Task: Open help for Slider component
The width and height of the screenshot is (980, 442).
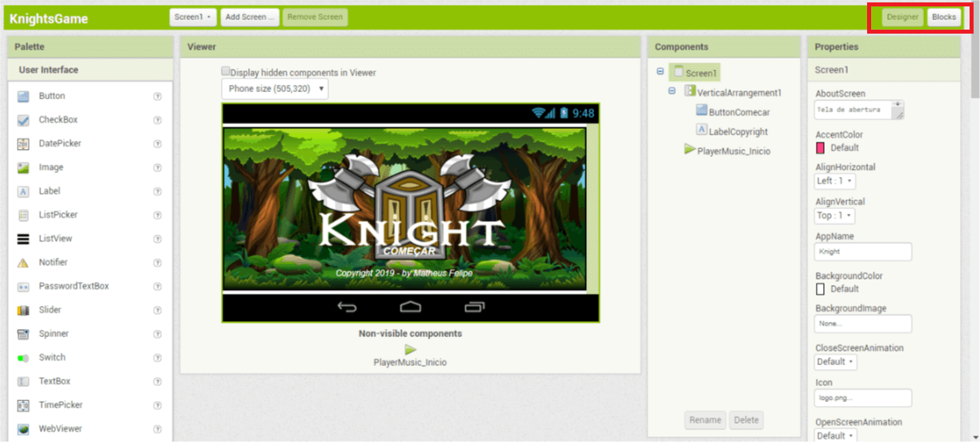Action: click(157, 310)
